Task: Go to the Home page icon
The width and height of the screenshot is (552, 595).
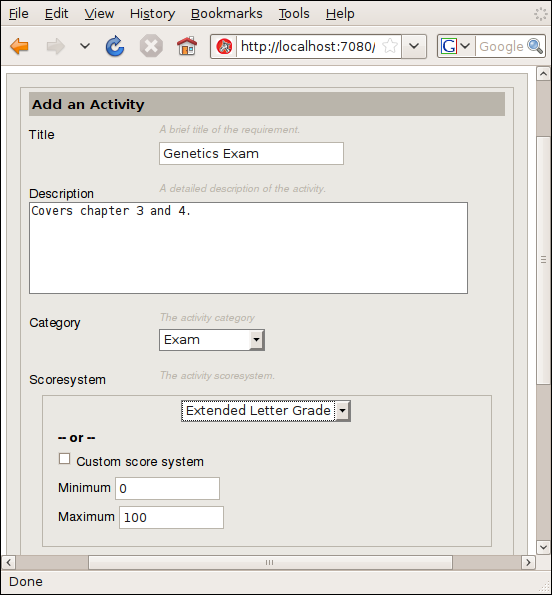Action: [x=187, y=46]
